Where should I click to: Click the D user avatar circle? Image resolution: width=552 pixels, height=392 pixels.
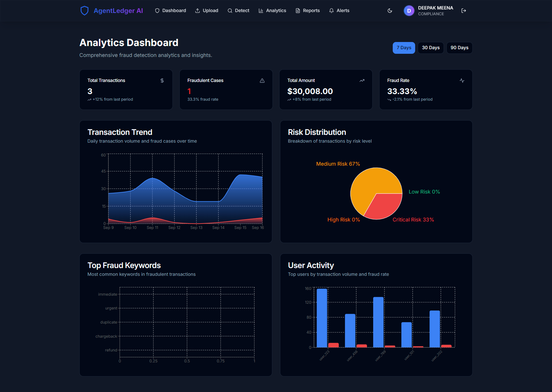[x=409, y=11]
